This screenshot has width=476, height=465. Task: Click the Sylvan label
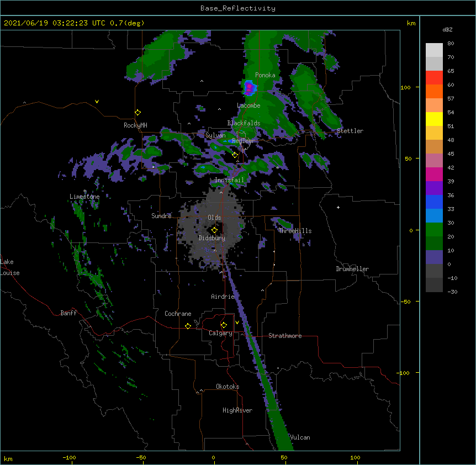(215, 135)
